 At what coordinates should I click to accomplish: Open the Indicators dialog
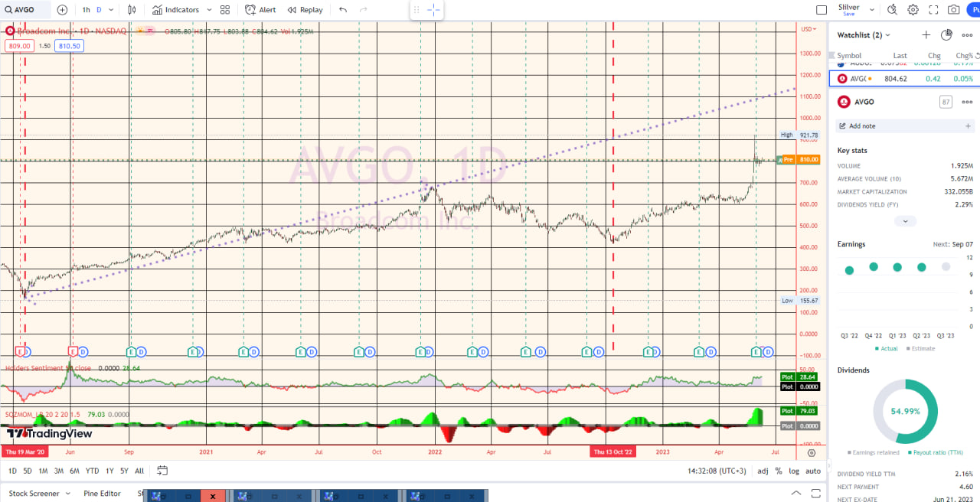click(175, 10)
